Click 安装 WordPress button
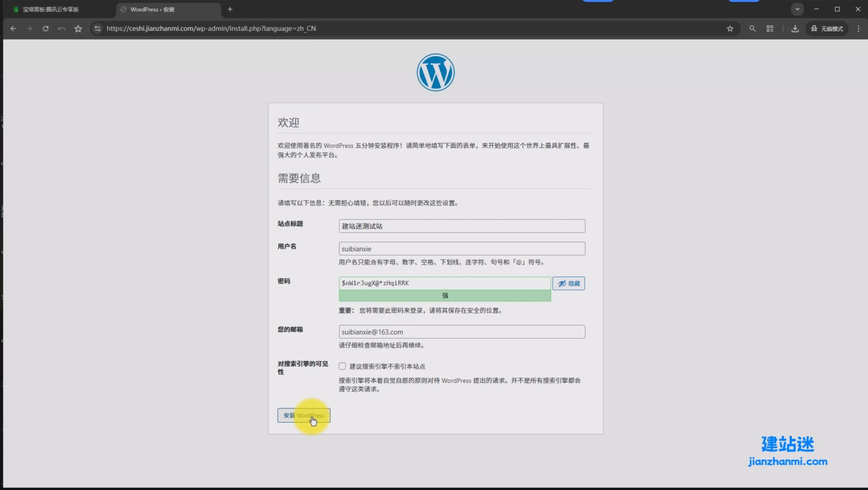This screenshot has height=490, width=868. tap(303, 415)
